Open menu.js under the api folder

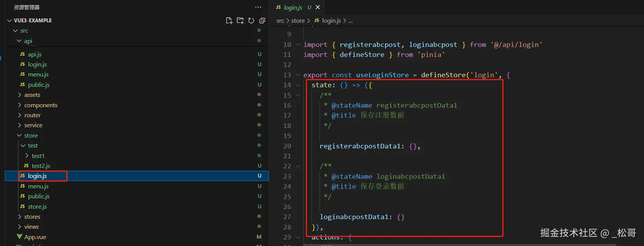pyautogui.click(x=38, y=74)
